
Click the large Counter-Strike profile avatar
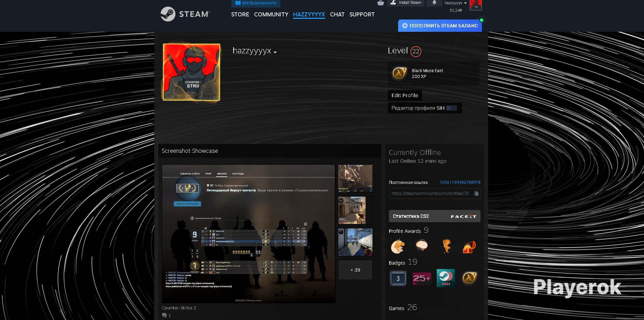tap(192, 72)
